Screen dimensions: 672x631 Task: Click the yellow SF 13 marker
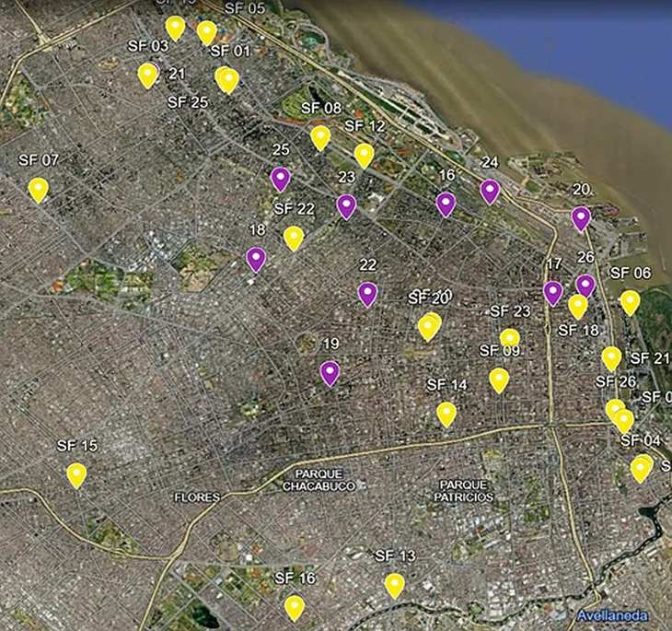coord(394,585)
